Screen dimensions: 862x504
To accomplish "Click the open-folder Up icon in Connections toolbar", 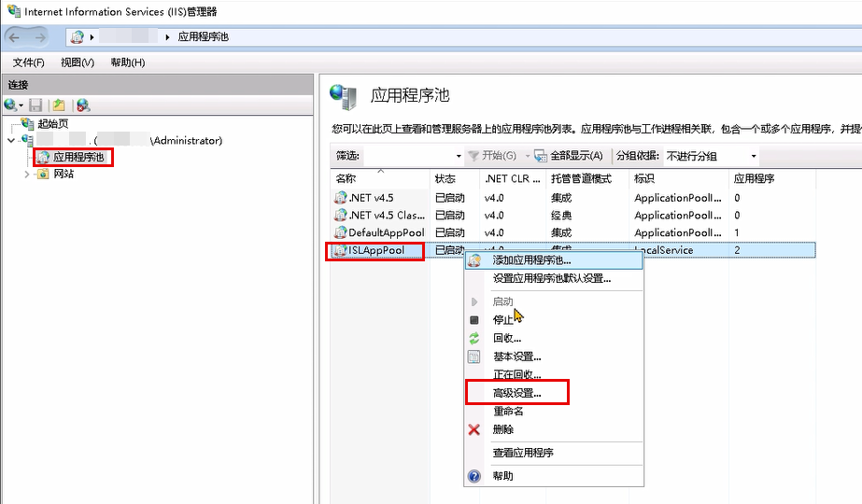I will point(59,105).
